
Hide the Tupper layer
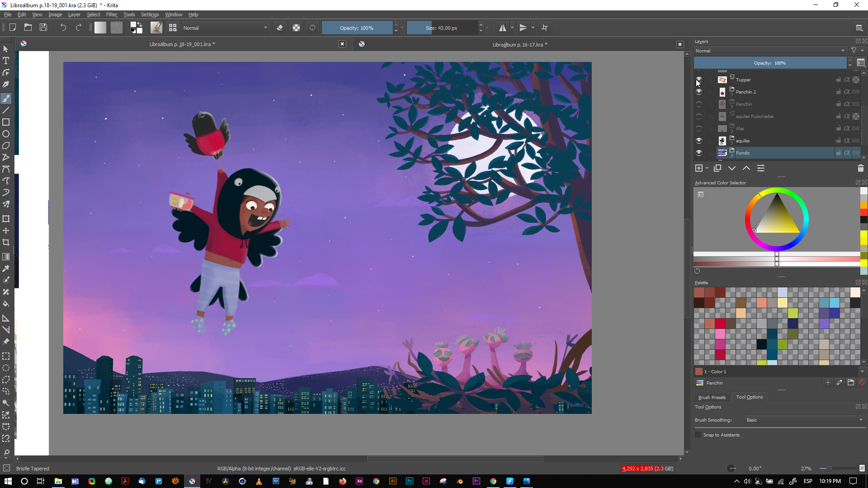coord(699,80)
